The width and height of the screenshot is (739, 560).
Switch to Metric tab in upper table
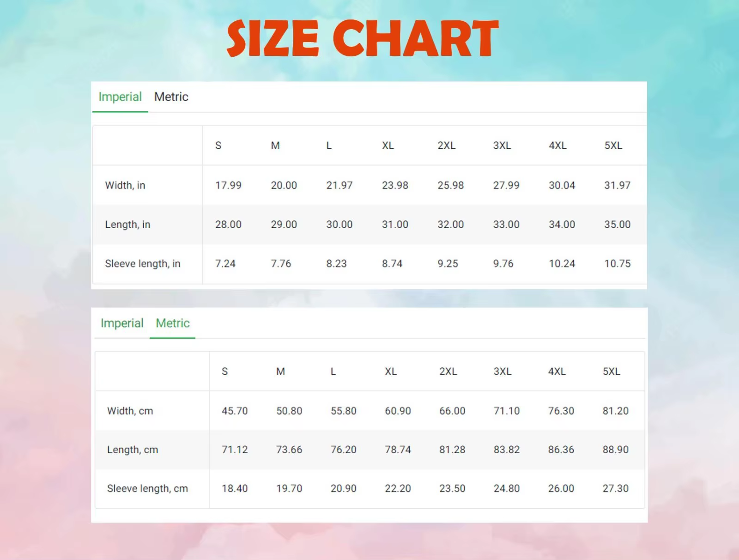[x=171, y=97]
